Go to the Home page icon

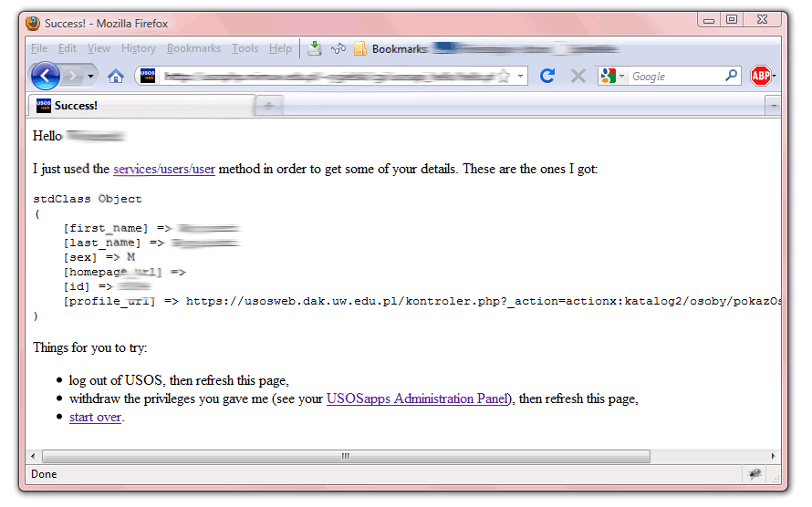[116, 77]
